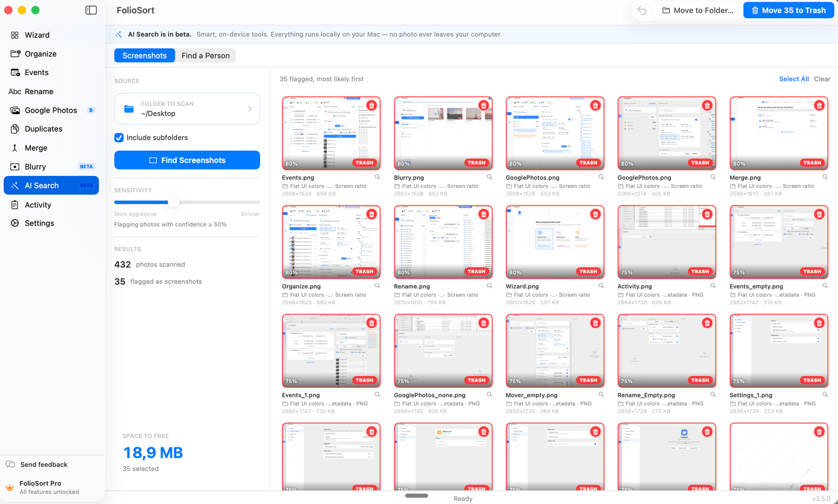Image resolution: width=838 pixels, height=504 pixels.
Task: Toggle trash icon on Events.png thumbnail
Action: [371, 105]
